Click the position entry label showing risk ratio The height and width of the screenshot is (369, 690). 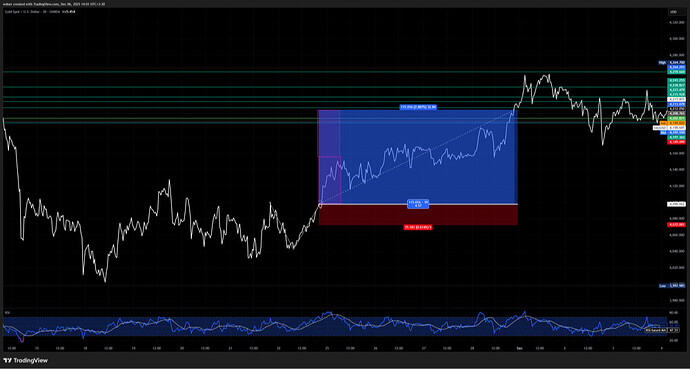(418, 204)
